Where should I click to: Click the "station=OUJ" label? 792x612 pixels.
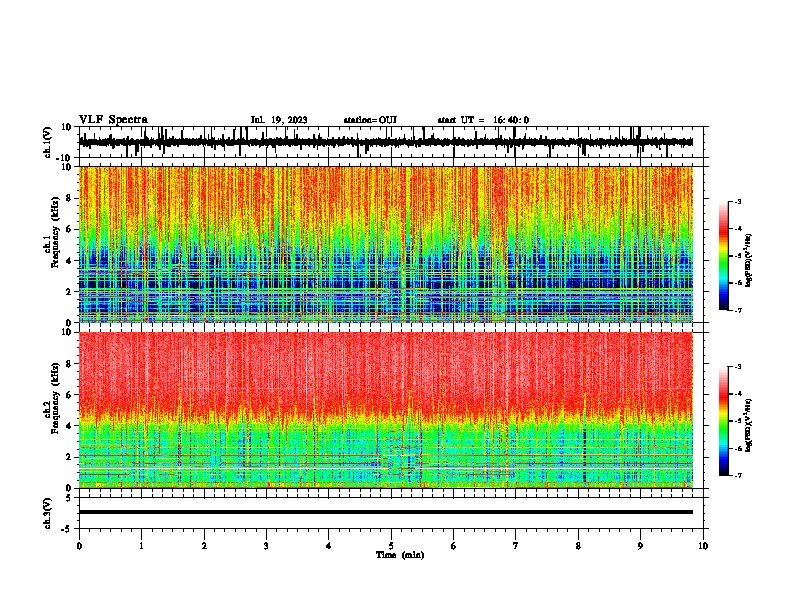[x=370, y=120]
